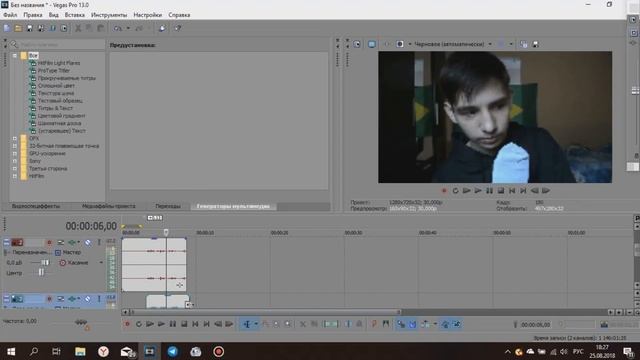Toggle Ignore event grouping
The image size is (640, 360).
[x=456, y=324]
